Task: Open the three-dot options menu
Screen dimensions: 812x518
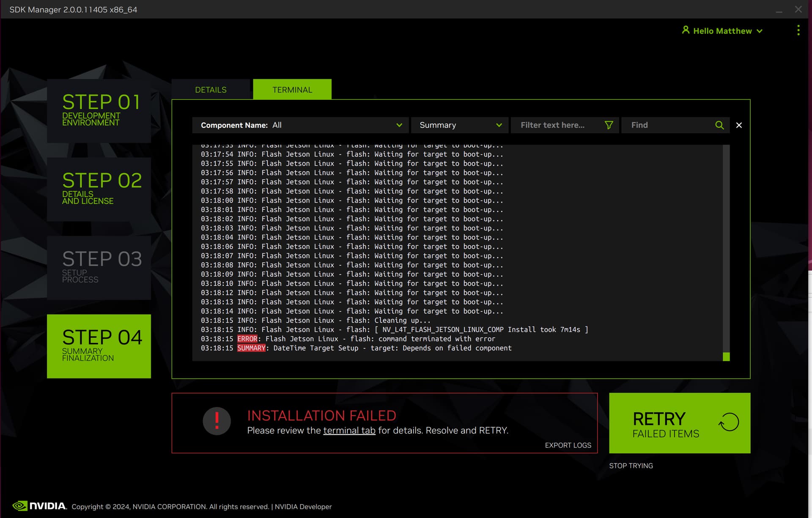Action: point(798,30)
